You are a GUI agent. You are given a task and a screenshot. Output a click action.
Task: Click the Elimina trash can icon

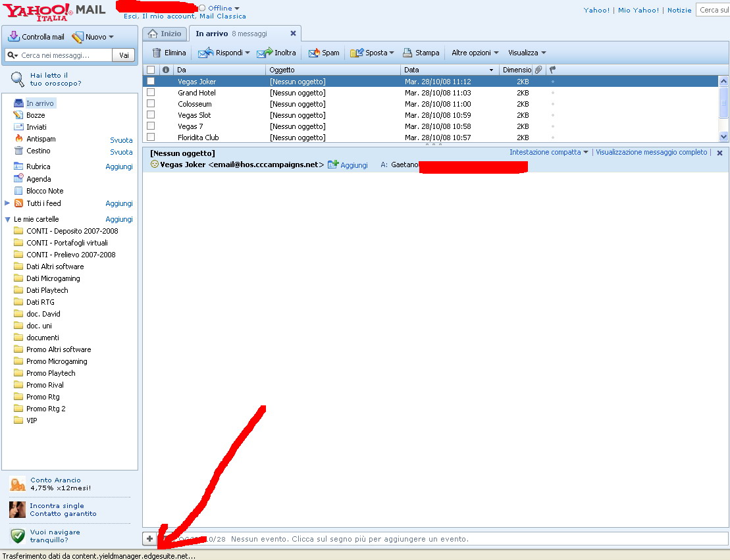pos(157,53)
